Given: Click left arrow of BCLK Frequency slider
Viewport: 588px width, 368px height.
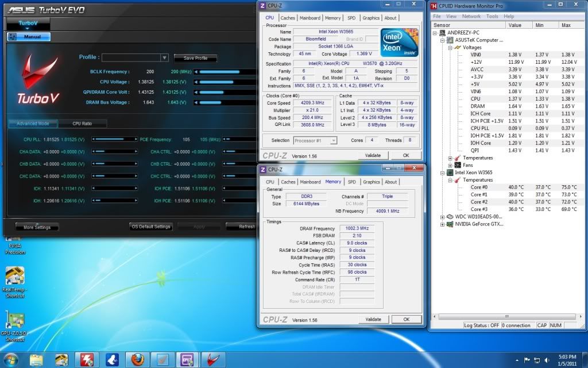Looking at the screenshot, I should point(196,72).
